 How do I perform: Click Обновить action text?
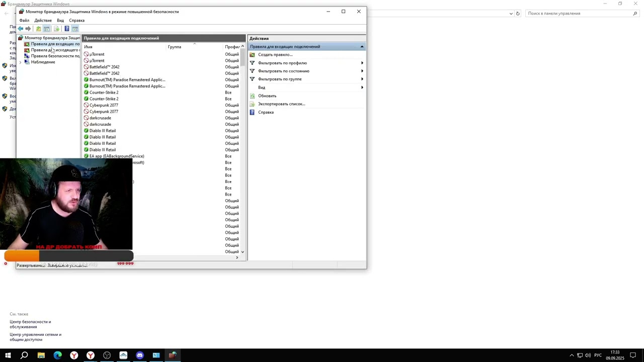click(x=267, y=96)
